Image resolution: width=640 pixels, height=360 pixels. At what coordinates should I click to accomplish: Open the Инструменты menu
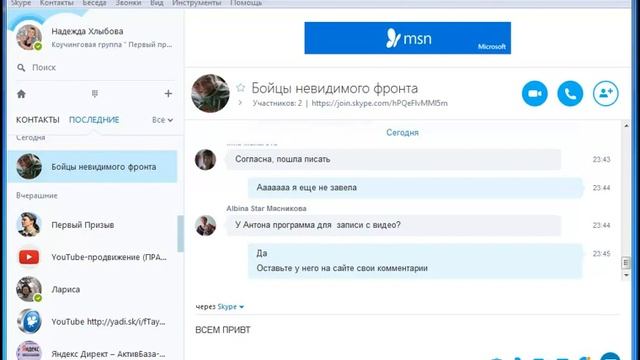click(x=197, y=3)
